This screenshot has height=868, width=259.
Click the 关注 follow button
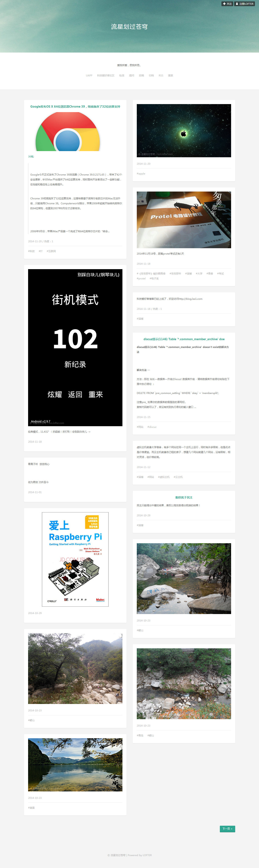point(227,4)
